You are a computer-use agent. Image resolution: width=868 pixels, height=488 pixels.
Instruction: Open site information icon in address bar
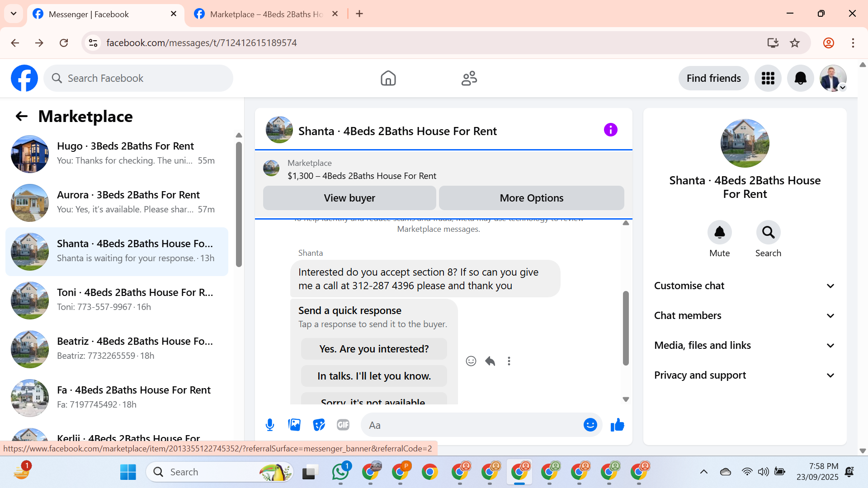tap(93, 43)
